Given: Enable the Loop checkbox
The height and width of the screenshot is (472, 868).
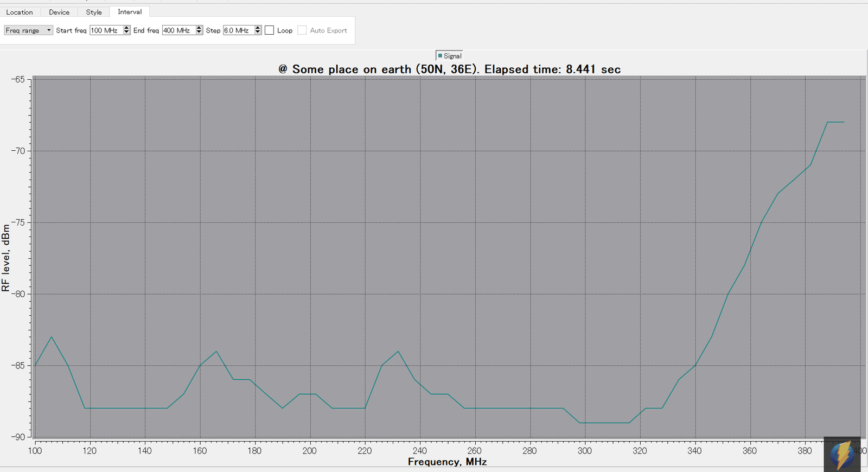Looking at the screenshot, I should click(x=270, y=30).
